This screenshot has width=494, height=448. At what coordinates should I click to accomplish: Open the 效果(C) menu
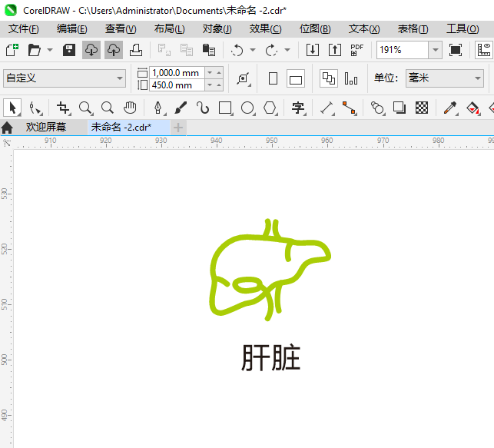click(x=265, y=29)
